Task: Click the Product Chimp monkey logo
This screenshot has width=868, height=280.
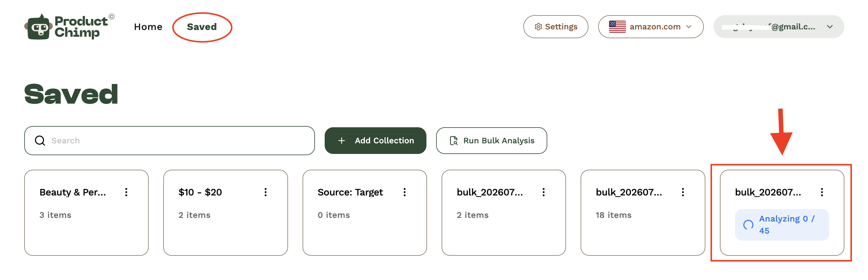Action: pyautogui.click(x=38, y=27)
